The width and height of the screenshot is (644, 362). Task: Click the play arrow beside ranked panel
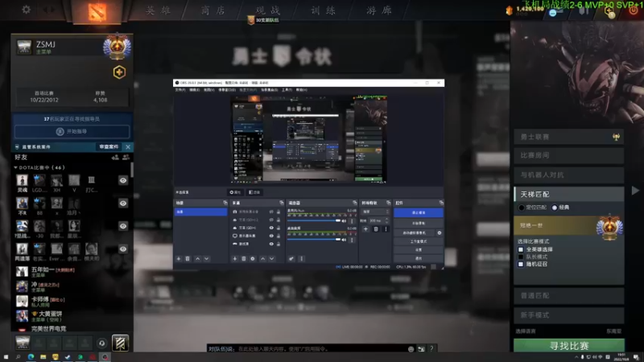point(635,191)
